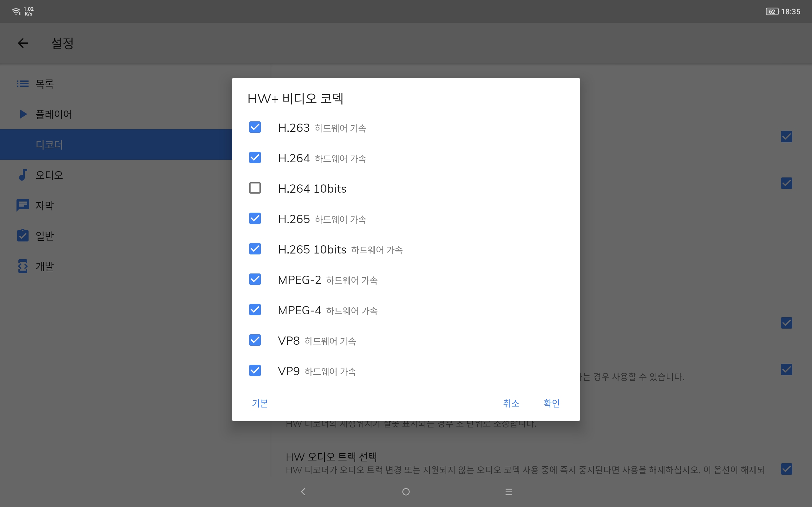Open 일반 general settings category
The height and width of the screenshot is (507, 812).
click(45, 236)
